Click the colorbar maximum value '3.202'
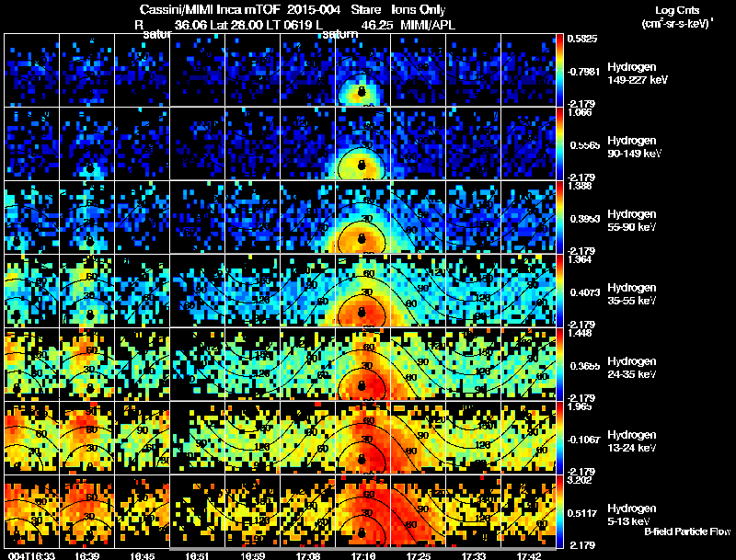 (580, 480)
